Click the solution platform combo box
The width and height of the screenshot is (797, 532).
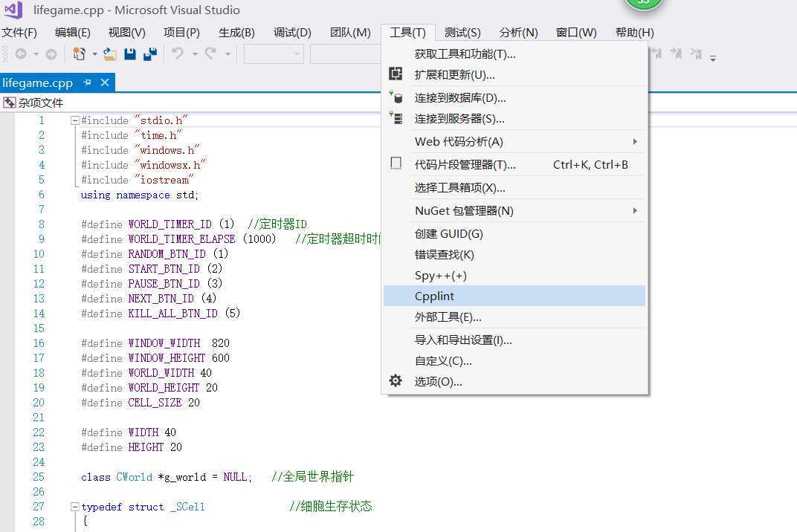[346, 53]
